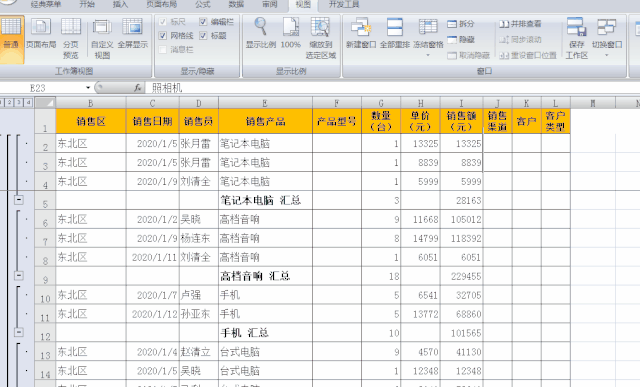Image resolution: width=640 pixels, height=387 pixels.
Task: Click 缩放到选定区域 zoom to selection
Action: (x=321, y=39)
